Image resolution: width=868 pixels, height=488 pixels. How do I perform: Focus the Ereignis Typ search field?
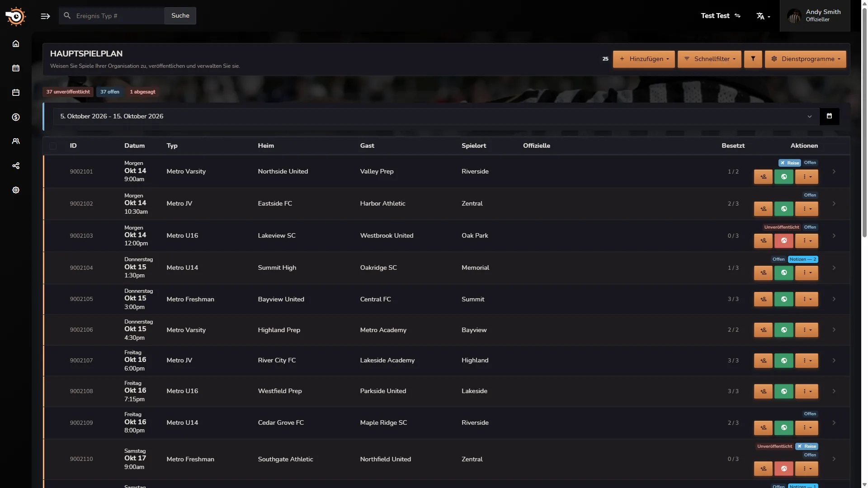pyautogui.click(x=112, y=16)
